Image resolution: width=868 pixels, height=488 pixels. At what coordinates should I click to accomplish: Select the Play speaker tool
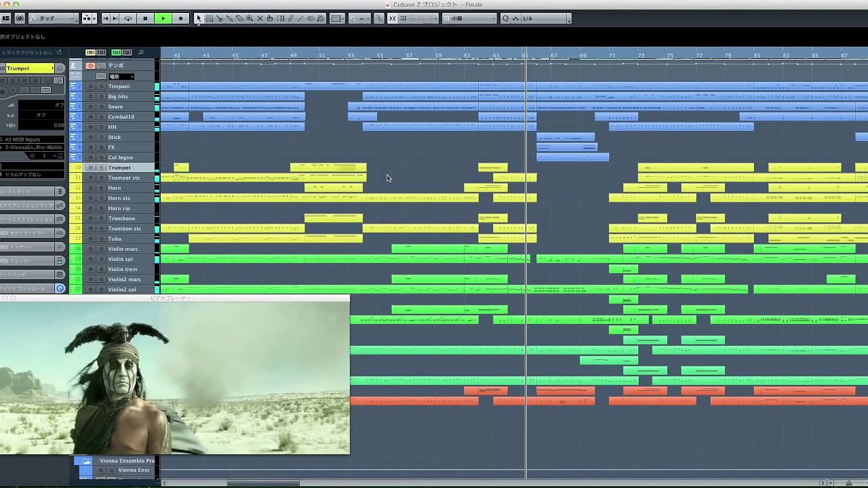tap(311, 18)
